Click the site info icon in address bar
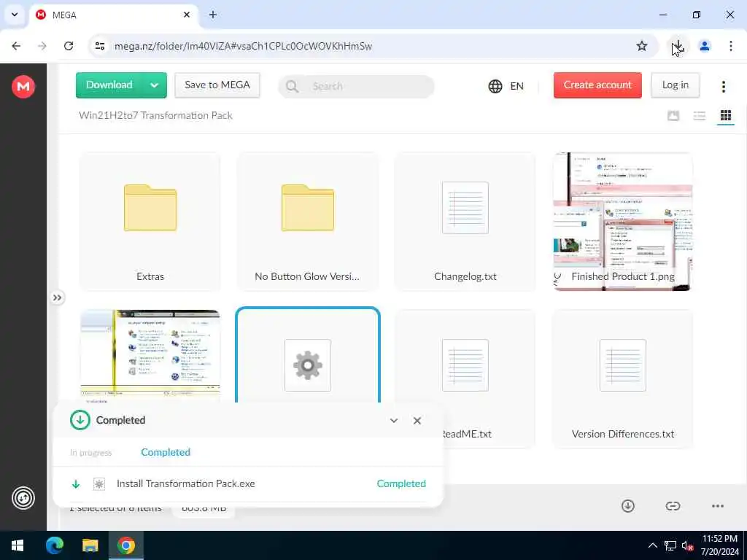747x560 pixels. [100, 46]
